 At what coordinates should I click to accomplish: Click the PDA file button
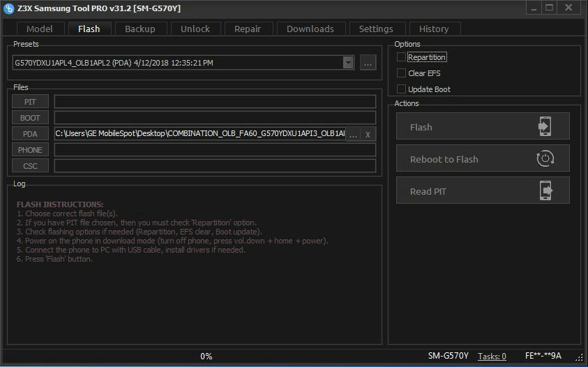(31, 134)
